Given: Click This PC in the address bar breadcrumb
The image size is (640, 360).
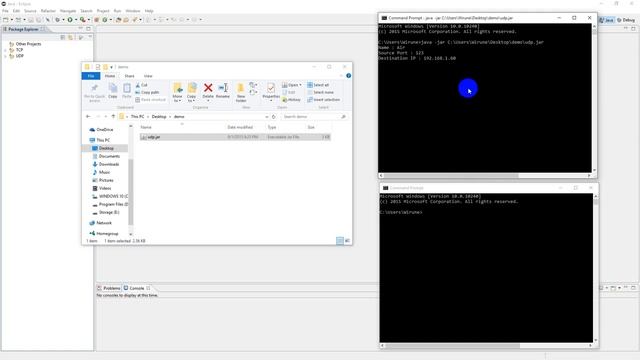Looking at the screenshot, I should pyautogui.click(x=138, y=117).
